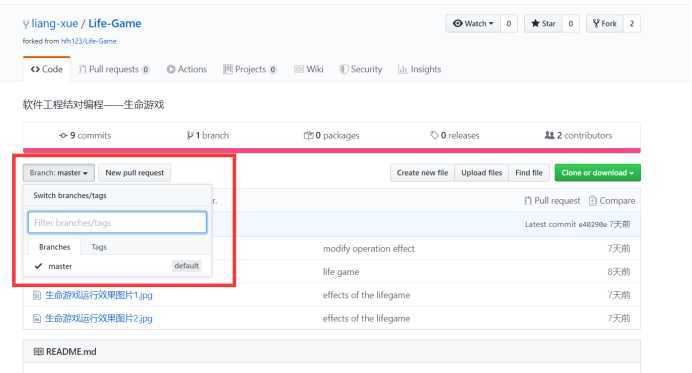This screenshot has height=373, width=692.
Task: Click the commits history icon
Action: 63,136
